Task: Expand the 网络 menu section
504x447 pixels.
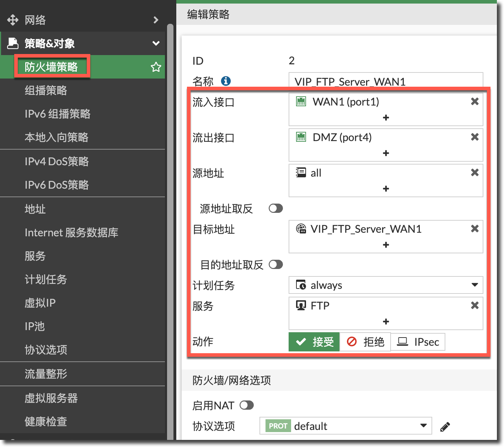Action: 156,20
